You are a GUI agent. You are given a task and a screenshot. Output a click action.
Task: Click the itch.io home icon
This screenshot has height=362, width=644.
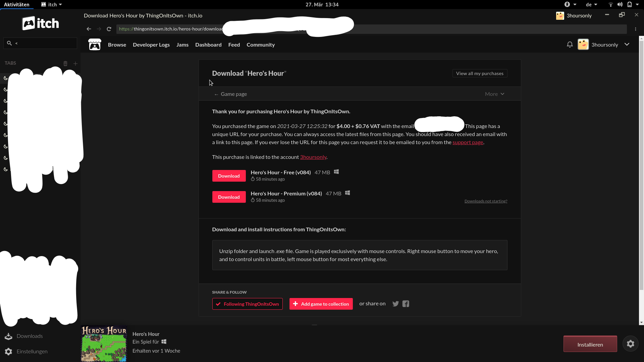pos(94,44)
